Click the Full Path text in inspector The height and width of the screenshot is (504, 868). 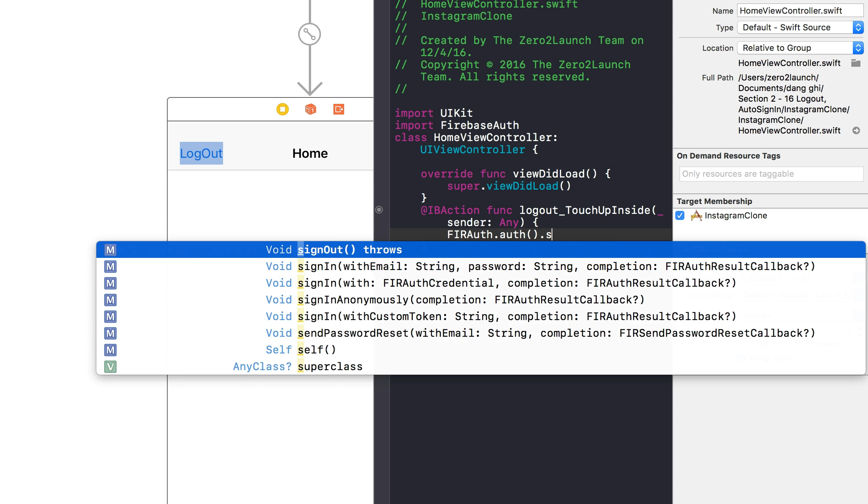pyautogui.click(x=794, y=104)
